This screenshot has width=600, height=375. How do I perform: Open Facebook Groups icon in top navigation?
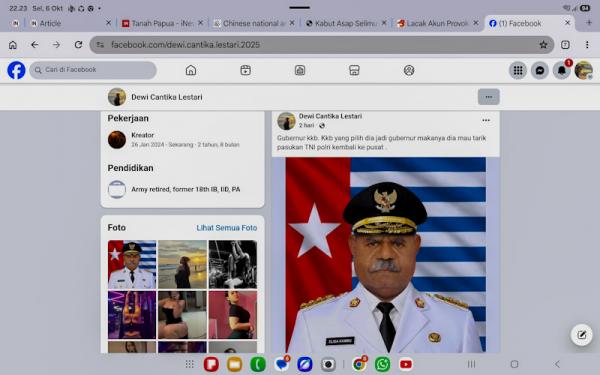(409, 70)
